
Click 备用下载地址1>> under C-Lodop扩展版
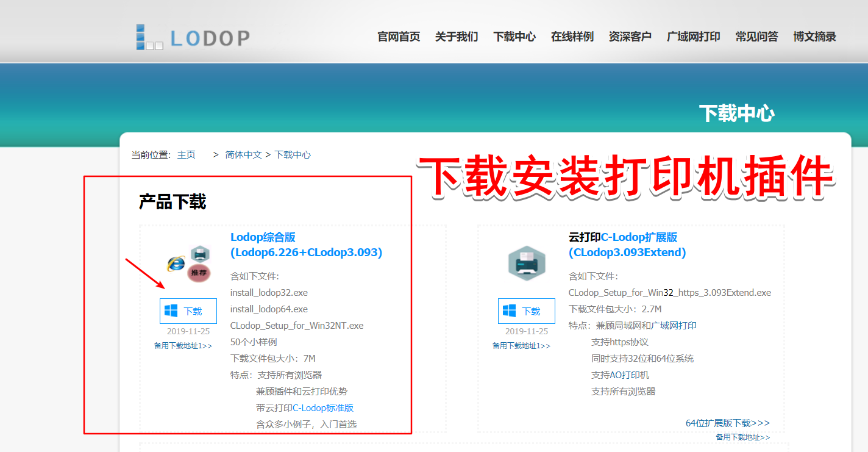click(x=522, y=346)
